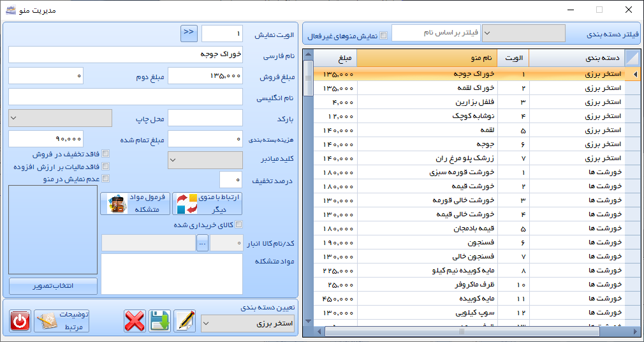Viewport: 644px width, 342px height.
Task: Open the category filter (فیلتر دسته بندی) dropdown
Action: (523, 33)
